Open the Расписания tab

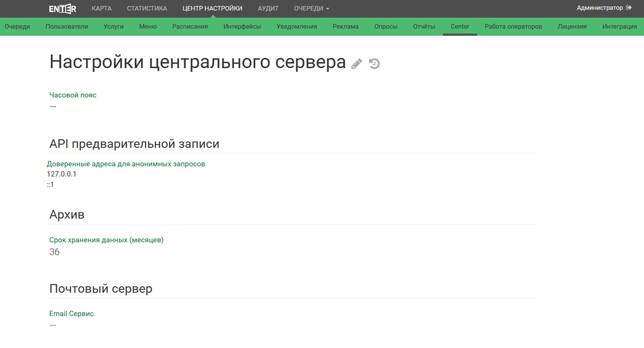[190, 26]
